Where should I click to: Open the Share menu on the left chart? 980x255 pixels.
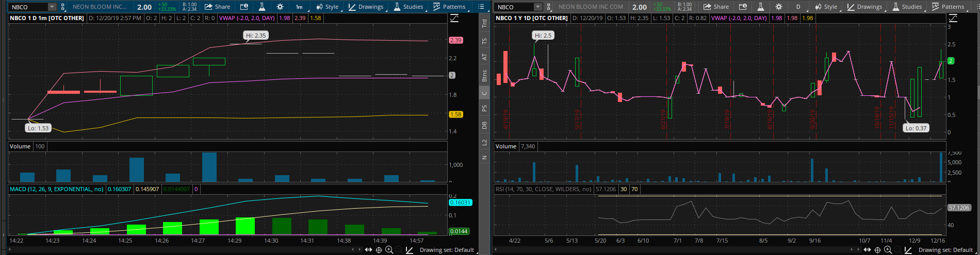[217, 7]
